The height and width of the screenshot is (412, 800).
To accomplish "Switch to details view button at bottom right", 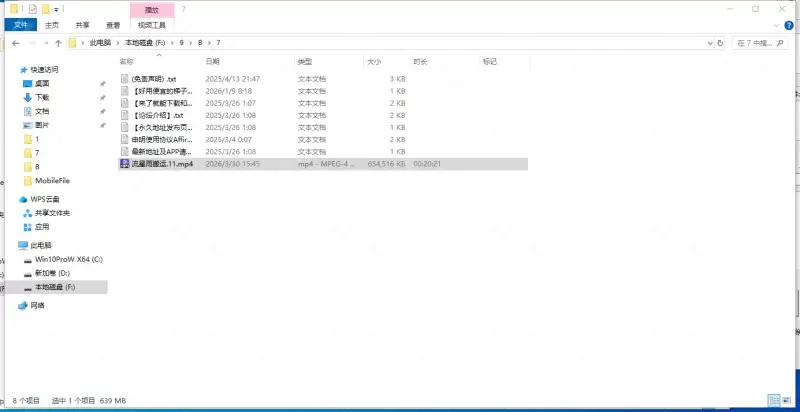I will click(774, 401).
